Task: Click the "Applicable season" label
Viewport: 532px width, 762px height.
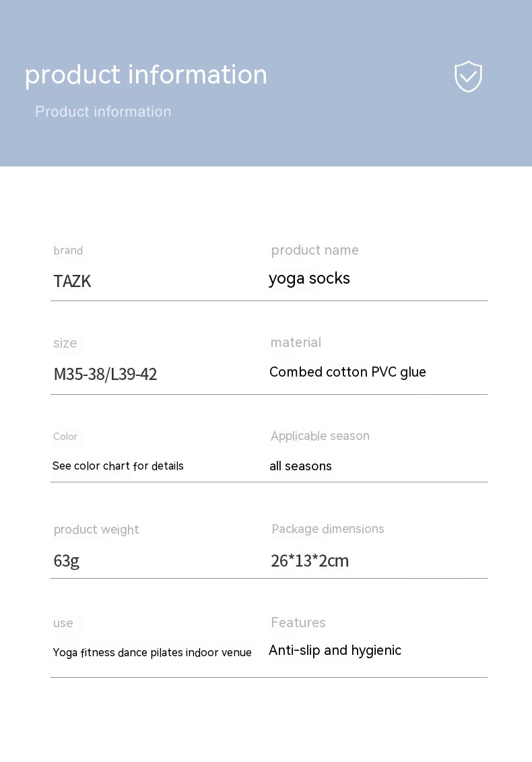Action: [x=320, y=436]
